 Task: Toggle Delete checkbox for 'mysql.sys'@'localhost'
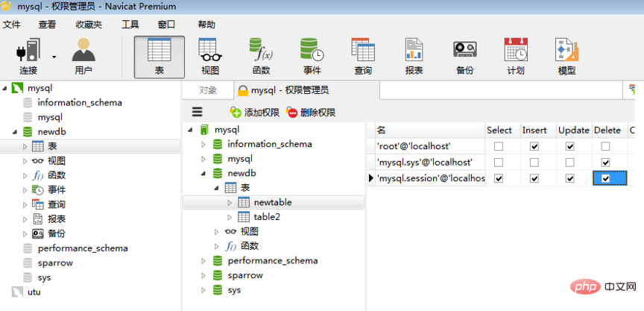[605, 163]
